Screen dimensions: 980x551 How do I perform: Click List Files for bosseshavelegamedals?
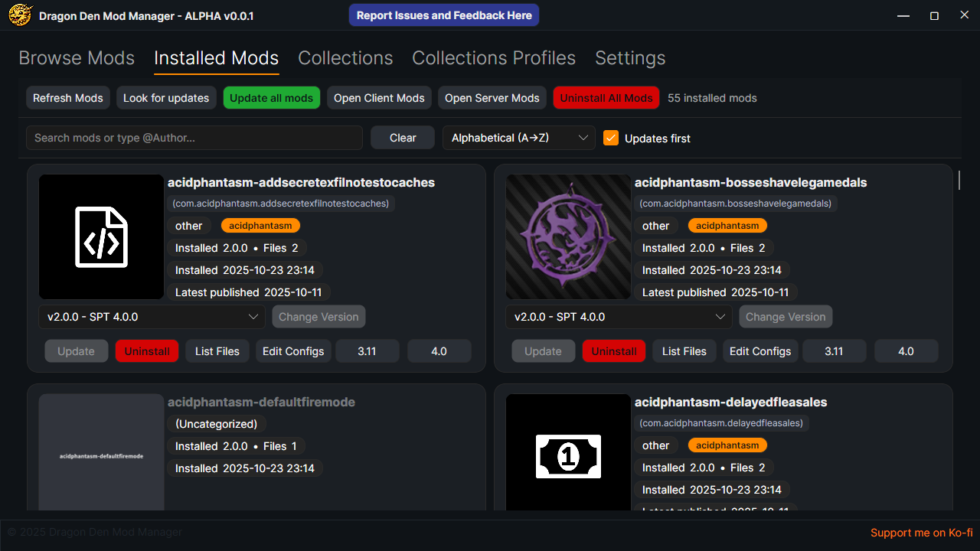pyautogui.click(x=684, y=351)
